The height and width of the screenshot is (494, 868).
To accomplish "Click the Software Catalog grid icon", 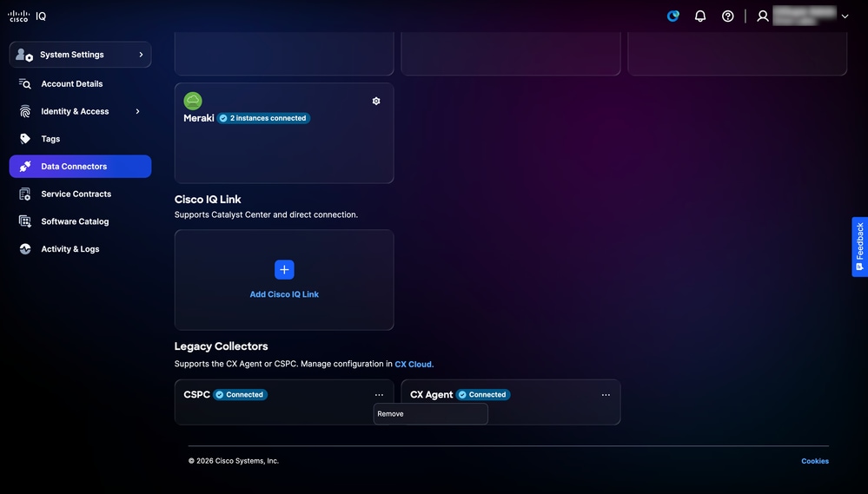I will pos(25,221).
